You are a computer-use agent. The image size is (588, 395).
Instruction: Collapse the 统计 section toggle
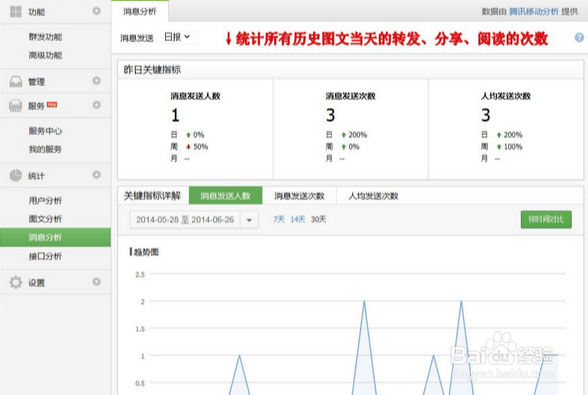pos(96,175)
